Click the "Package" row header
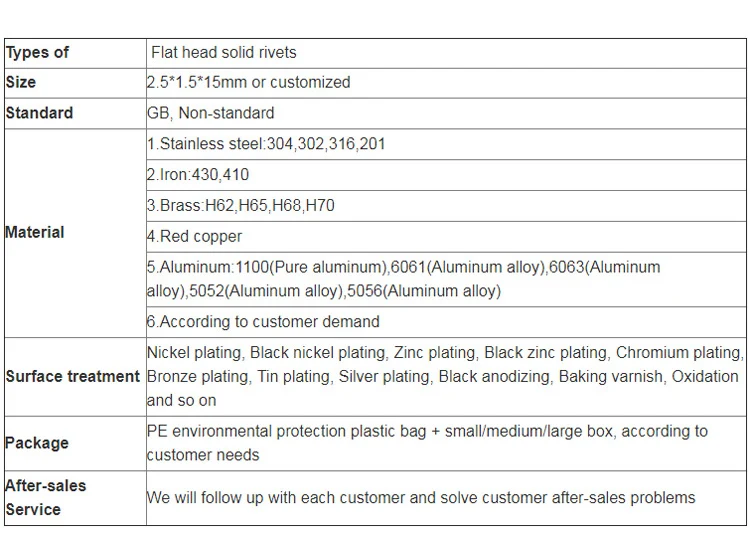This screenshot has width=750, height=556. [x=37, y=443]
